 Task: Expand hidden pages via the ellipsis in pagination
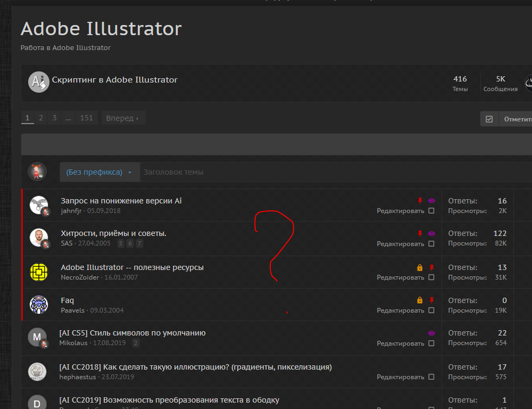[x=68, y=118]
